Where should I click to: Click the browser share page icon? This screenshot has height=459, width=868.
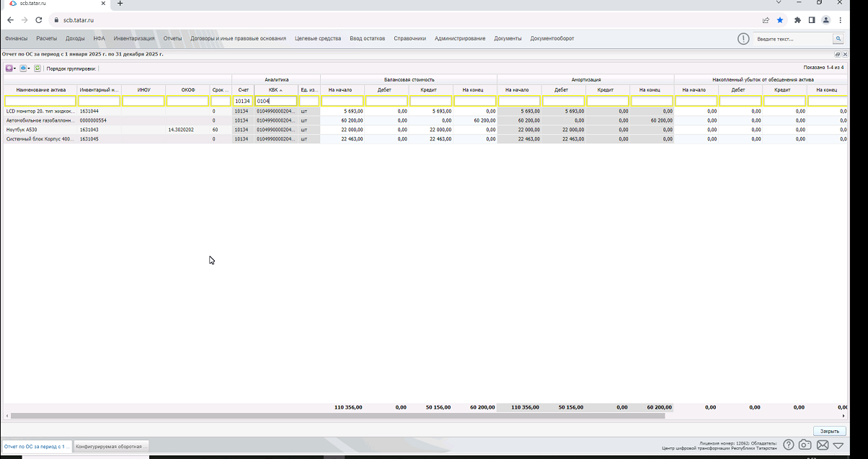(766, 20)
